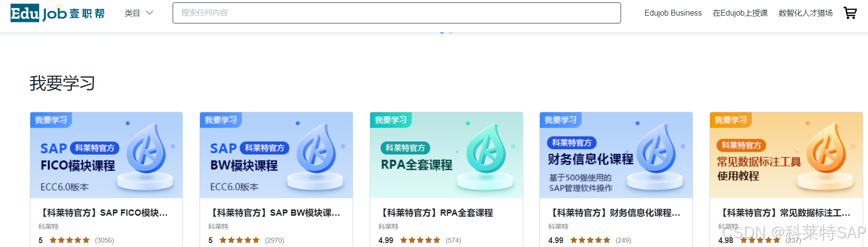The width and height of the screenshot is (868, 247).
Task: Open the SAP BW模块课程 thumbnail
Action: [276, 155]
